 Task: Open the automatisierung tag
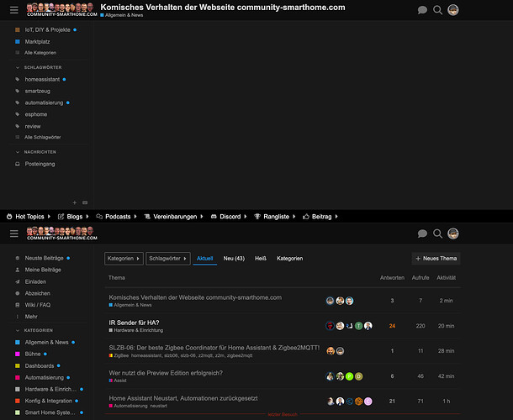coord(43,102)
